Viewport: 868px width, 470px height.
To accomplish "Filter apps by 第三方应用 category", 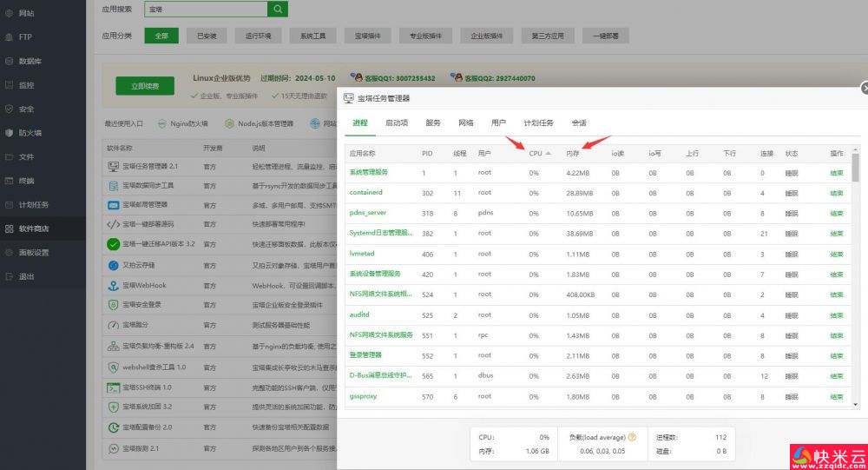I will click(x=548, y=36).
